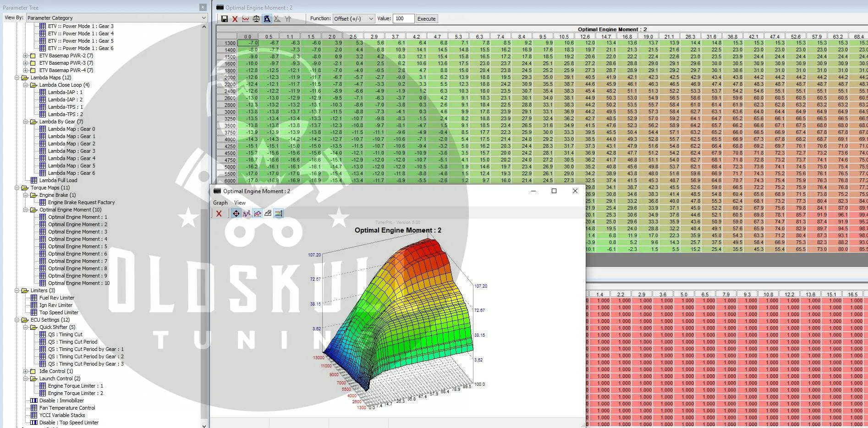Click the balance scales toolbar icon
The image size is (868, 428).
pyautogui.click(x=256, y=19)
